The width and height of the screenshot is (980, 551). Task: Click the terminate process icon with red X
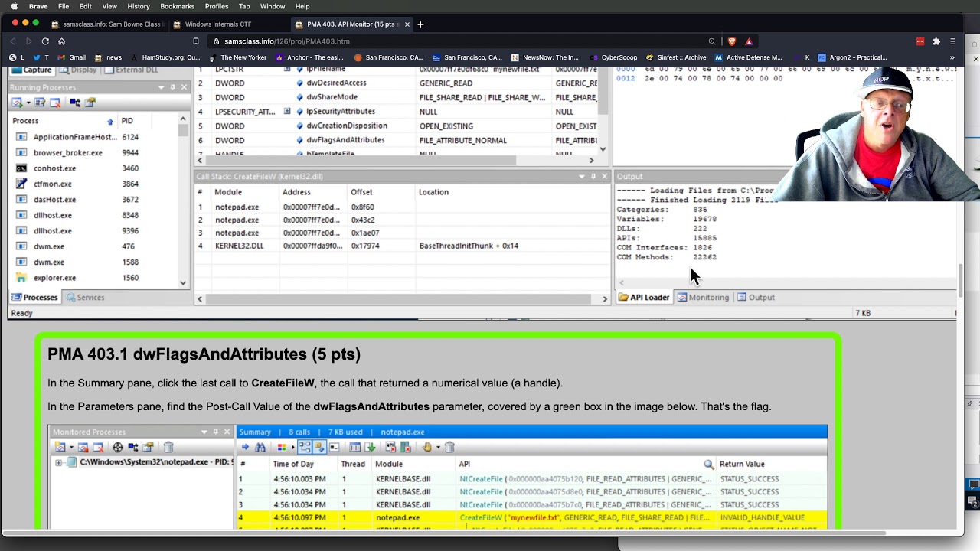click(x=55, y=102)
